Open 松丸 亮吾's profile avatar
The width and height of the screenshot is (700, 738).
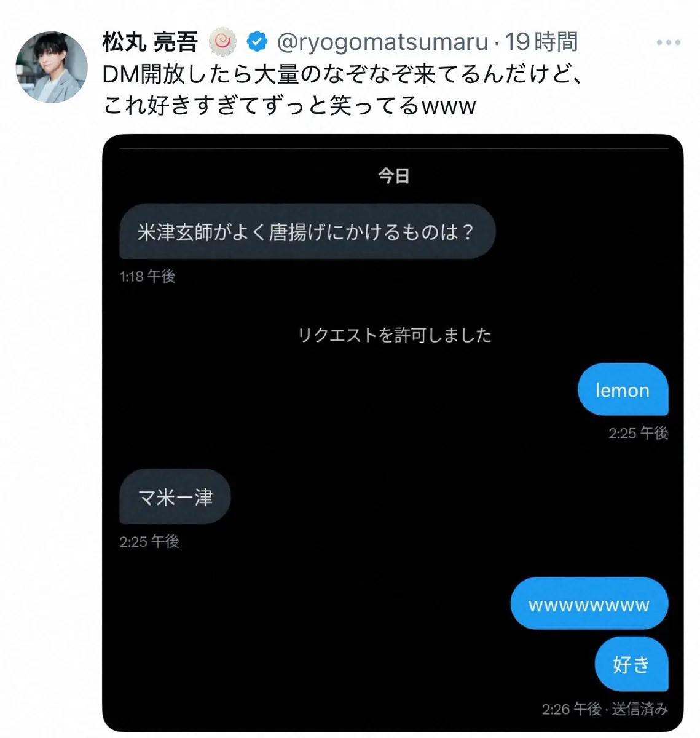[51, 67]
